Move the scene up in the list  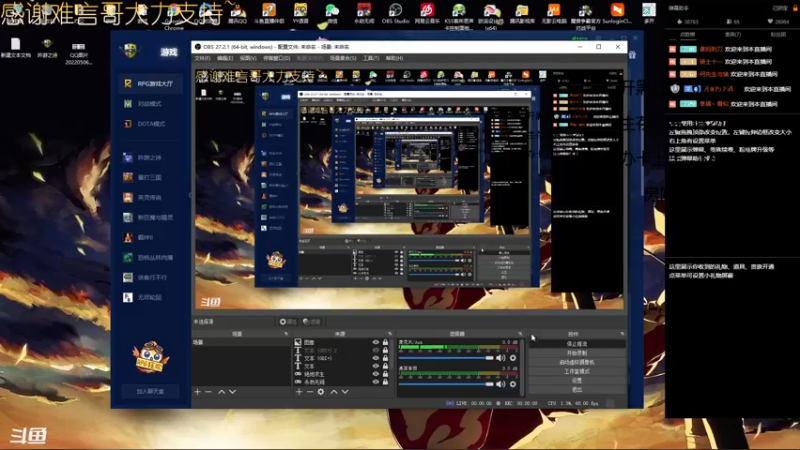(x=221, y=392)
